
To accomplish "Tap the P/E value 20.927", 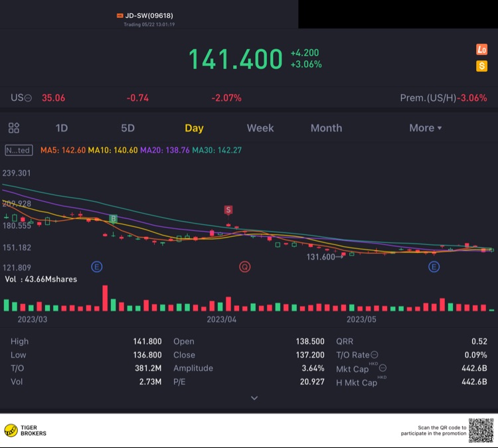I will click(x=312, y=382).
